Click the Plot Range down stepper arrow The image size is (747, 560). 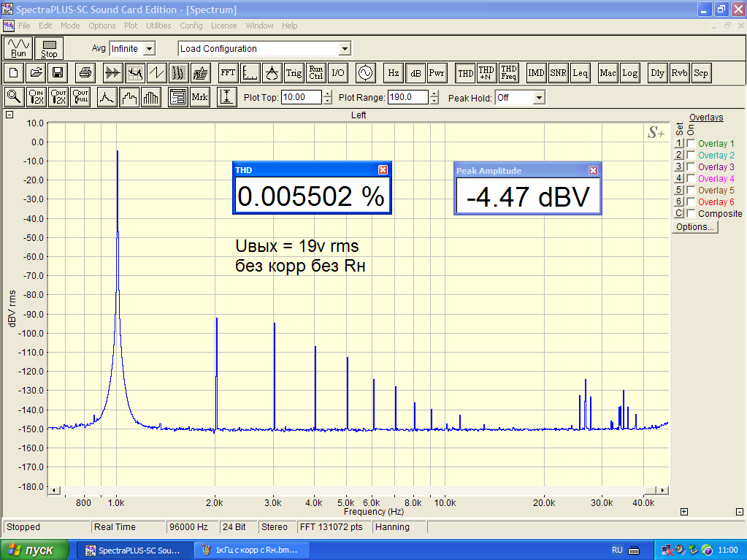pos(434,101)
